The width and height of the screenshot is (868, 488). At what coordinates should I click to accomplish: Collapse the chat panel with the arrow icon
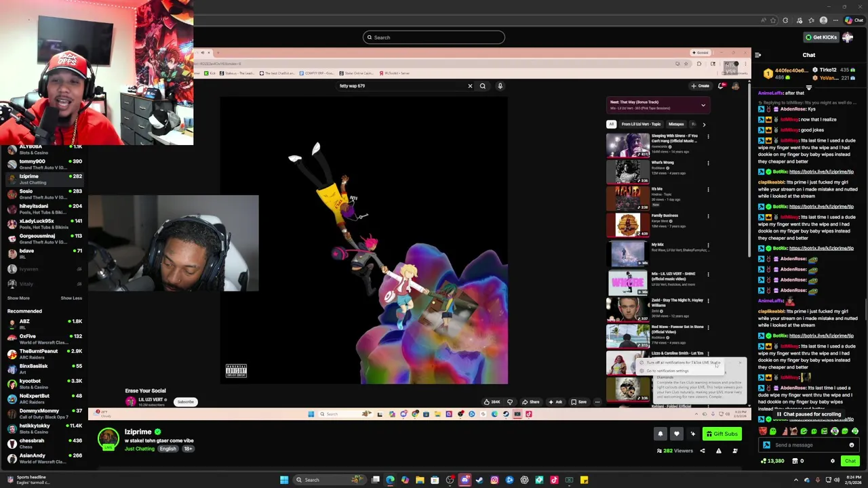[x=757, y=56]
